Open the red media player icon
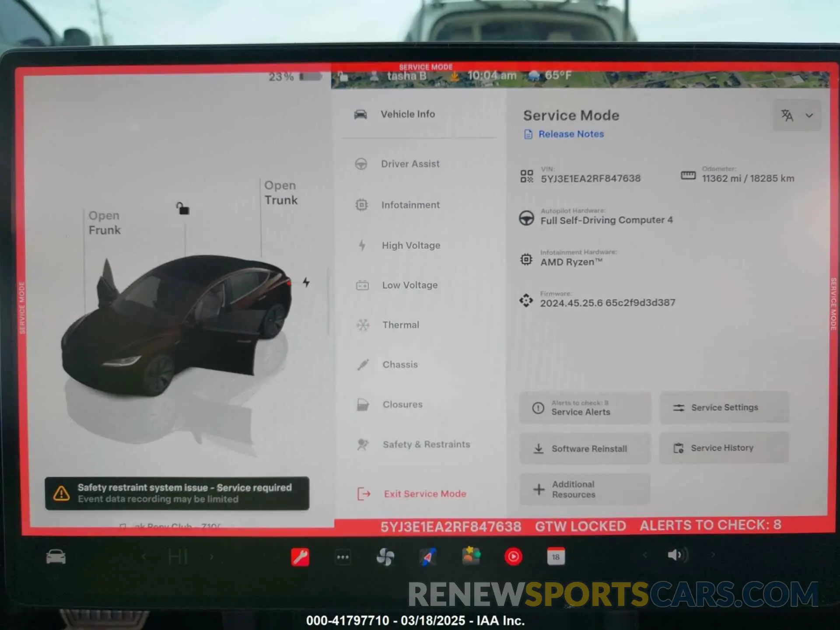Image resolution: width=840 pixels, height=630 pixels. point(513,556)
